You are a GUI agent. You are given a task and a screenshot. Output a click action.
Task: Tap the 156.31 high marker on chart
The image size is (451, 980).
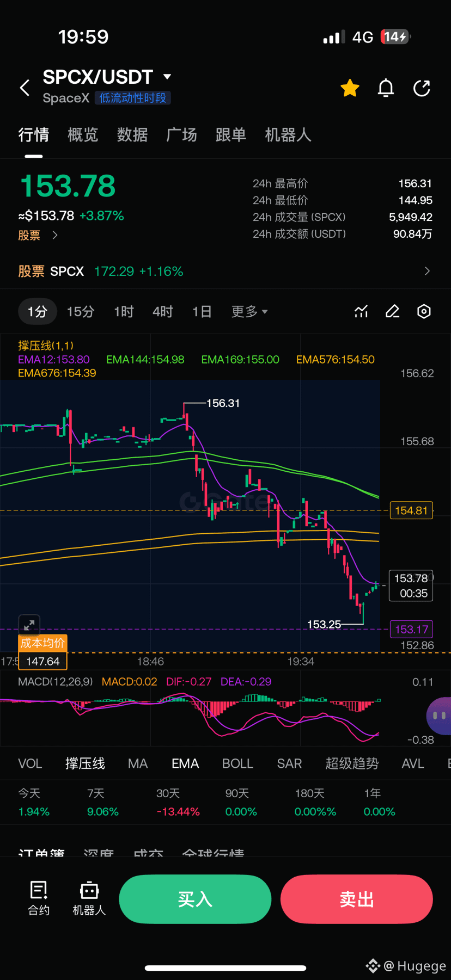[x=223, y=403]
